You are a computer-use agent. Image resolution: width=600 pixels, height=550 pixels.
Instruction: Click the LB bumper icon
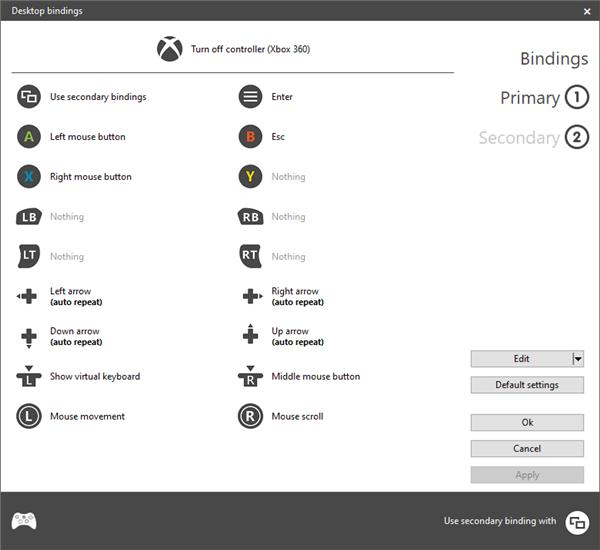click(29, 217)
